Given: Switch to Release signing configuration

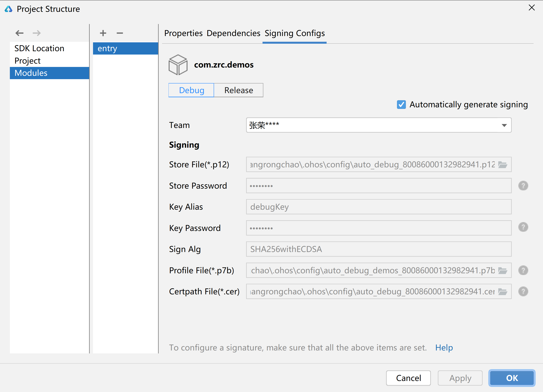Looking at the screenshot, I should tap(239, 90).
